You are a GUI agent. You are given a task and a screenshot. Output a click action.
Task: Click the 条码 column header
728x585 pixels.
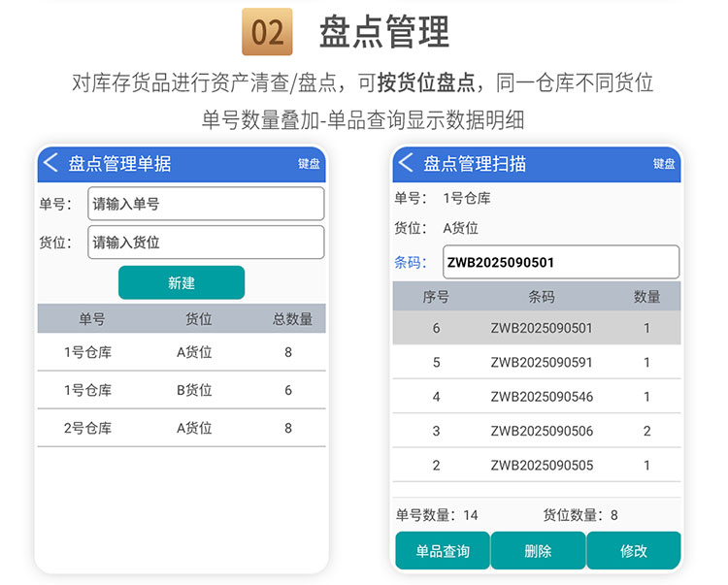pyautogui.click(x=542, y=297)
